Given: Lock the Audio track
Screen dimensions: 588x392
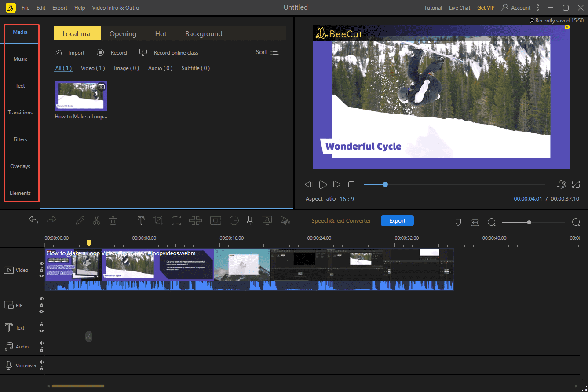Looking at the screenshot, I should (41, 350).
